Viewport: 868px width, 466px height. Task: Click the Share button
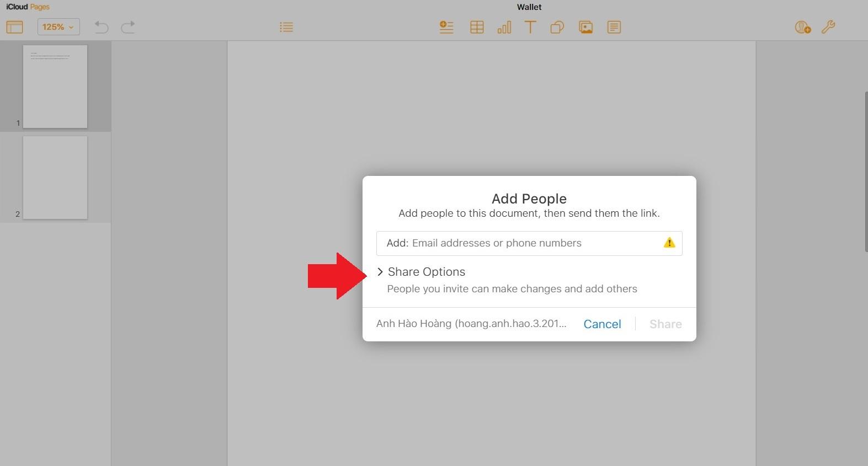(x=665, y=324)
